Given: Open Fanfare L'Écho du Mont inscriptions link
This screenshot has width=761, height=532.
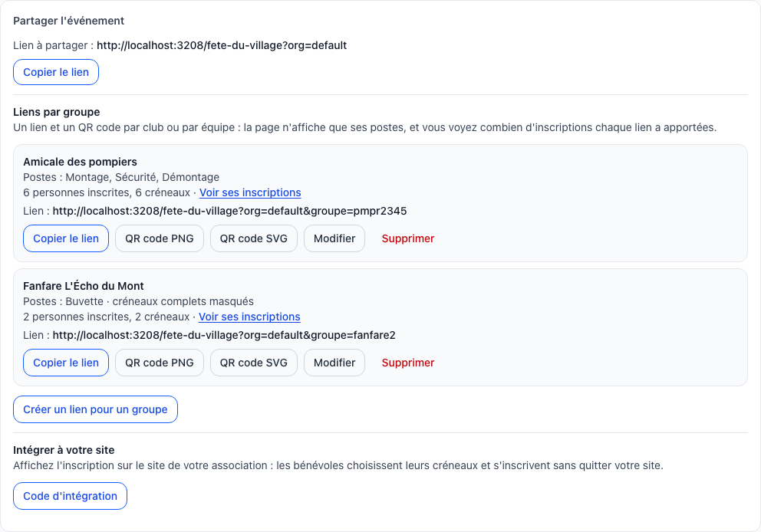Looking at the screenshot, I should (x=249, y=317).
